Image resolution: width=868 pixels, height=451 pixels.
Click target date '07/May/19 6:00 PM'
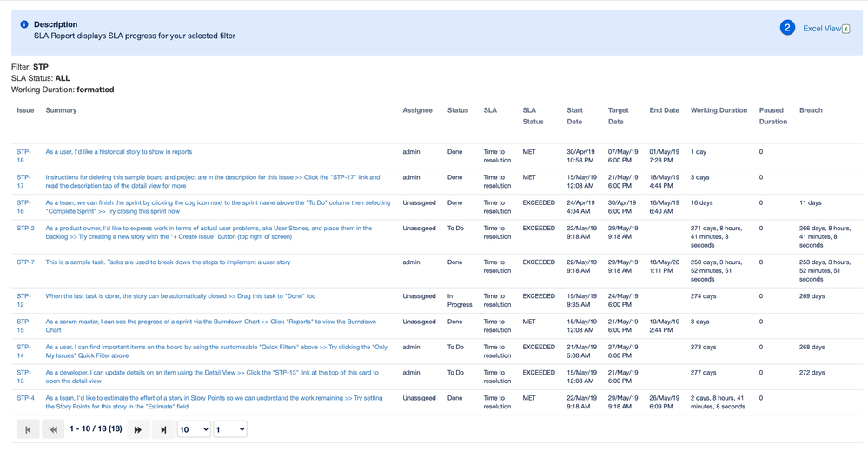coord(623,156)
